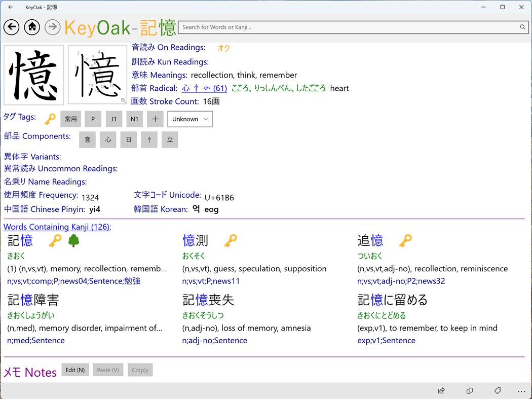Click the magnifier on the stroke-order diagram
Image resolution: width=532 pixels, height=399 pixels.
pos(123,100)
